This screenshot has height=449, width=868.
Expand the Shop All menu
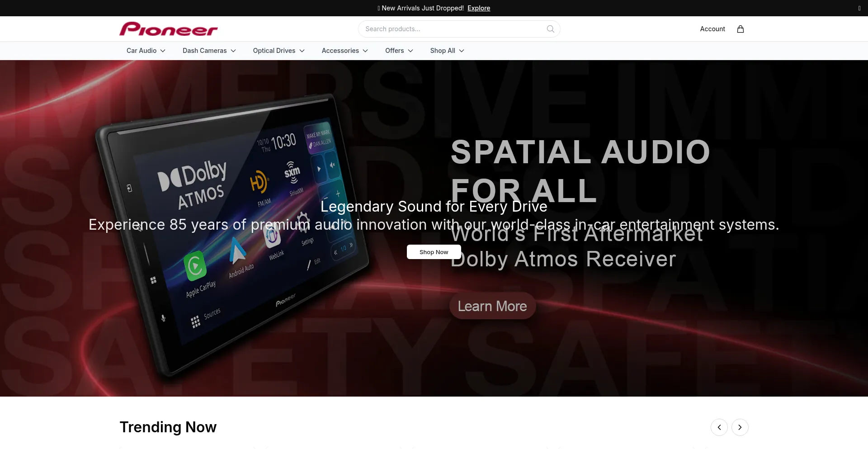(x=447, y=51)
